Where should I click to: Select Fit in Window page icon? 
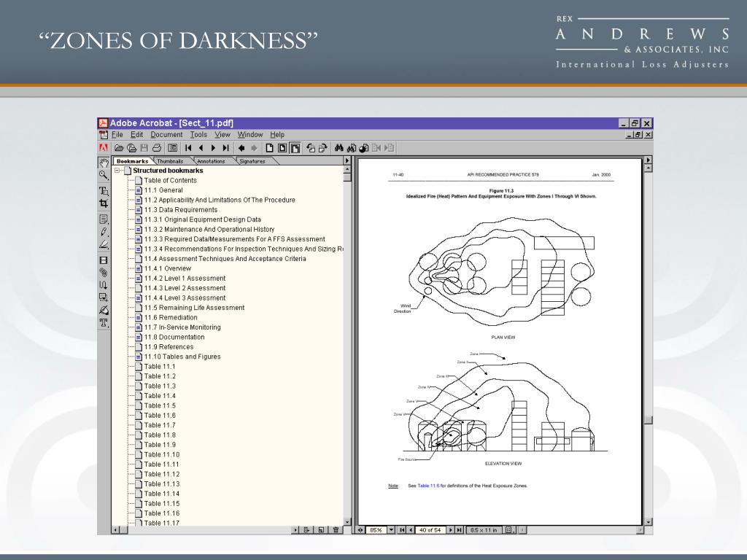coord(282,148)
